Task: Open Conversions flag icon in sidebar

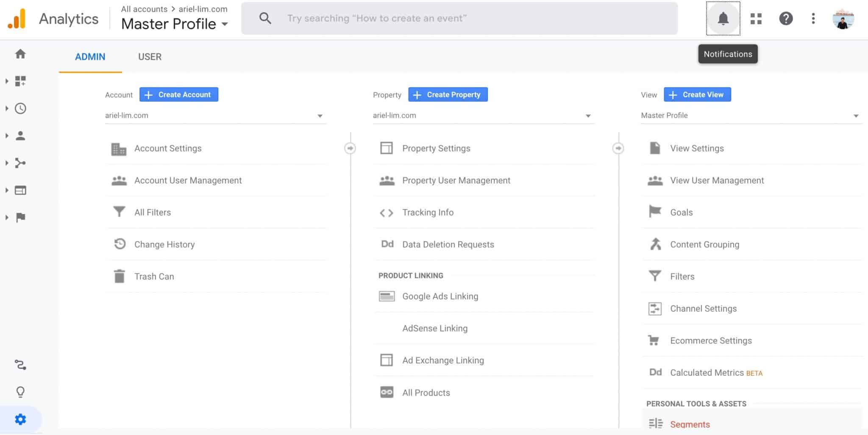Action: [x=20, y=217]
